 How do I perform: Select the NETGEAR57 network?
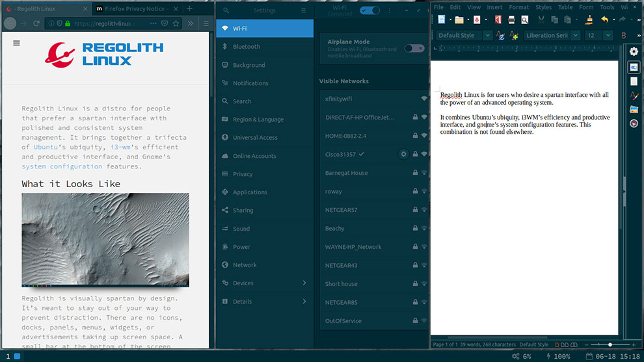coord(375,210)
